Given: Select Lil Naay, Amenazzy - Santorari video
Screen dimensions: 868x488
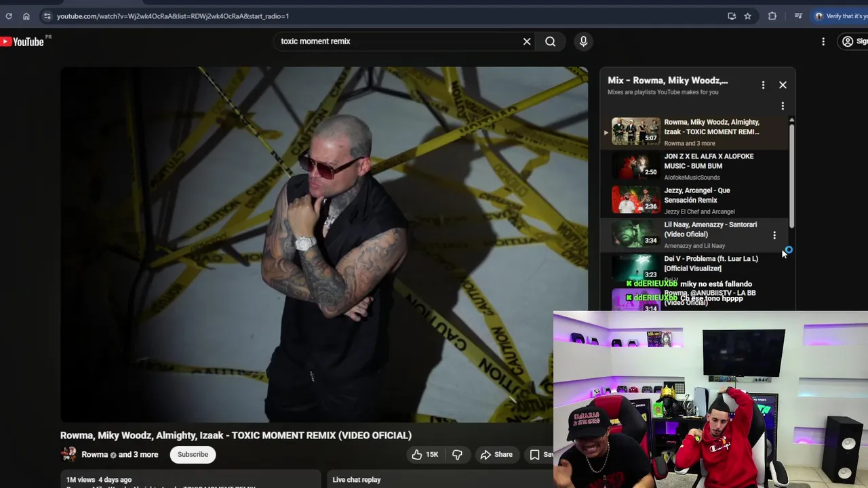Looking at the screenshot, I should (x=695, y=235).
